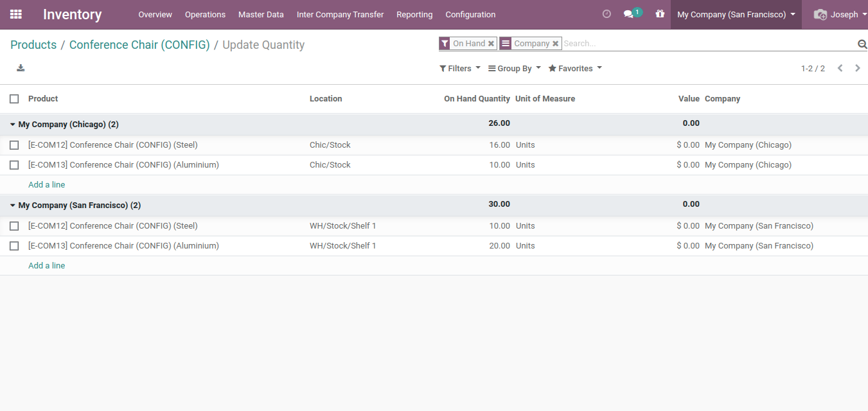The width and height of the screenshot is (868, 411).
Task: Click the gift icon in navbar
Action: coord(660,14)
